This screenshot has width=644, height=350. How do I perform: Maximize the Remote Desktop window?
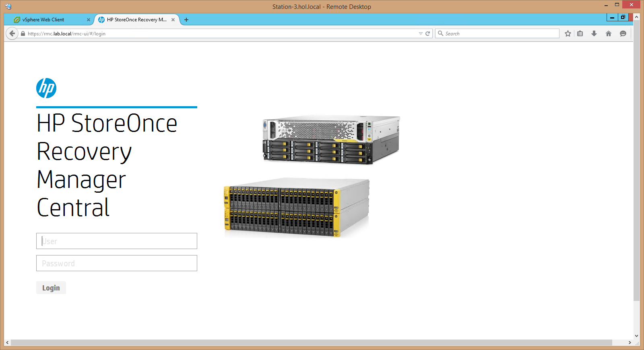coord(617,5)
